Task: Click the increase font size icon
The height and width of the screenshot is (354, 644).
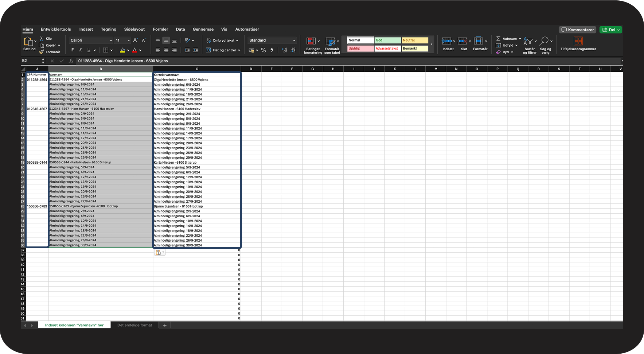Action: pos(135,40)
